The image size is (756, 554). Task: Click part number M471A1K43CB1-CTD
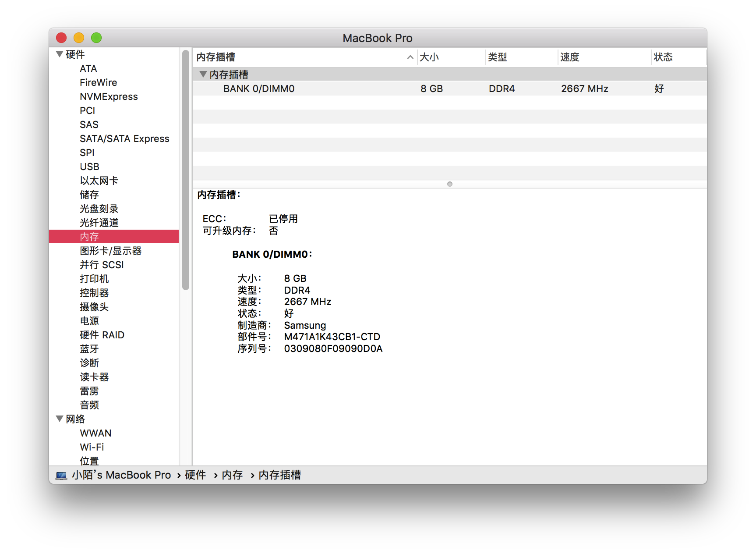click(x=332, y=337)
